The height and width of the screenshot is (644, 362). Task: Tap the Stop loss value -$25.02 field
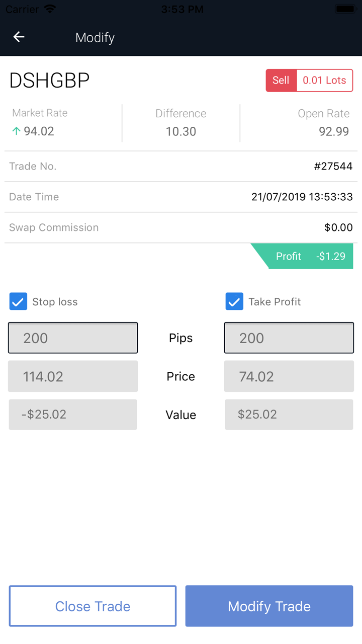pyautogui.click(x=73, y=415)
